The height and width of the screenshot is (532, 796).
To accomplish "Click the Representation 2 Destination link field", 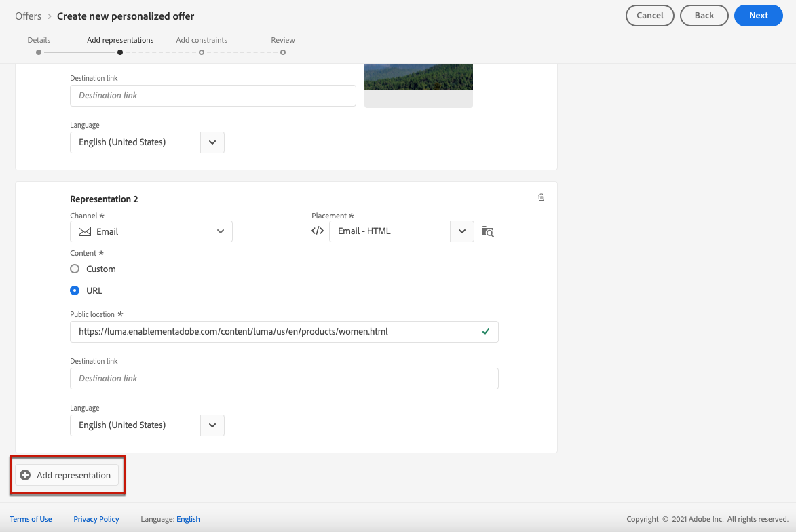I will (284, 379).
